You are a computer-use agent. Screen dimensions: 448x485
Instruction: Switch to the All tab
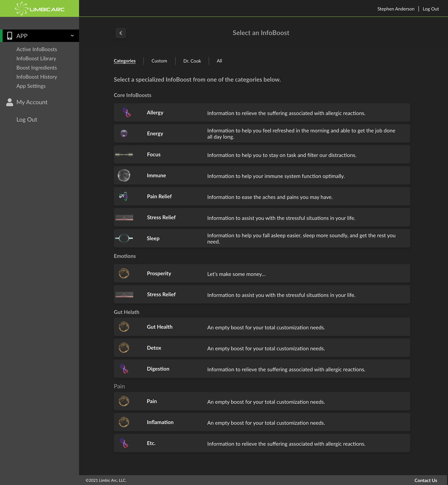(x=219, y=61)
